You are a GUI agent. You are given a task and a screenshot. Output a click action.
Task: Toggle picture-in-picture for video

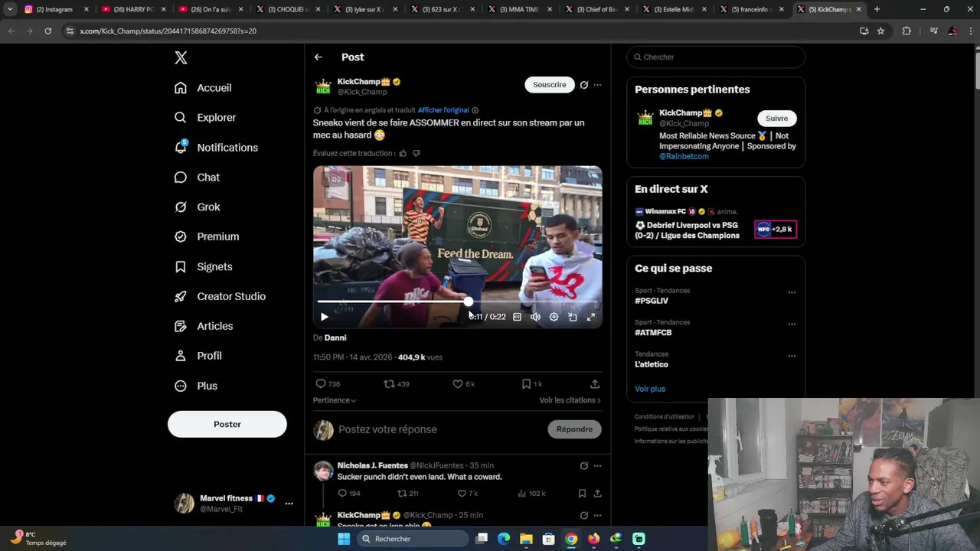coord(572,317)
